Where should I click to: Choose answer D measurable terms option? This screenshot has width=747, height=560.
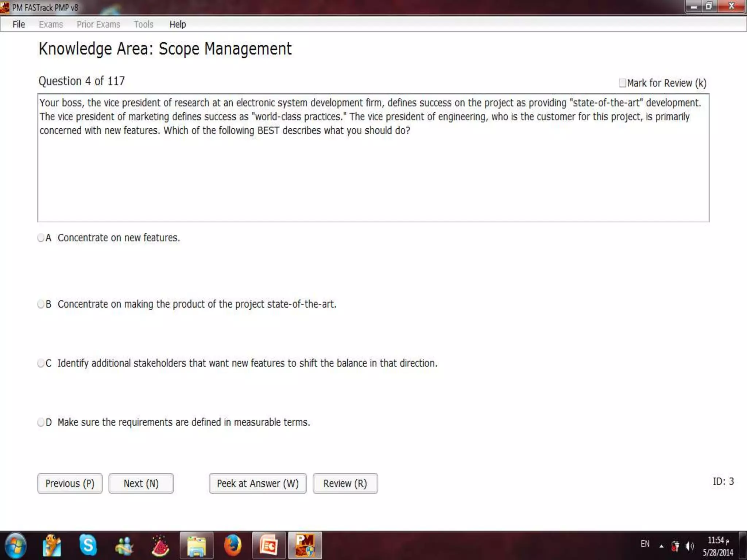pyautogui.click(x=41, y=422)
